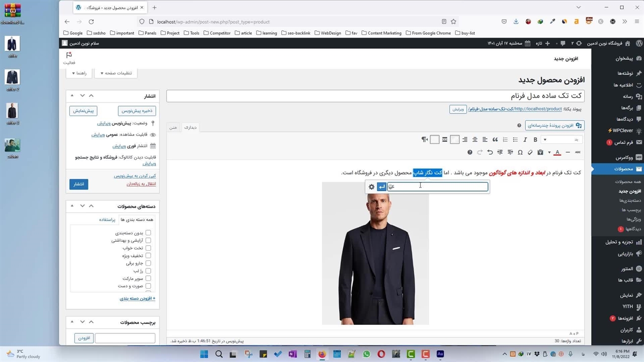Insert a blockquote in the editor
This screenshot has width=644, height=362.
495,140
